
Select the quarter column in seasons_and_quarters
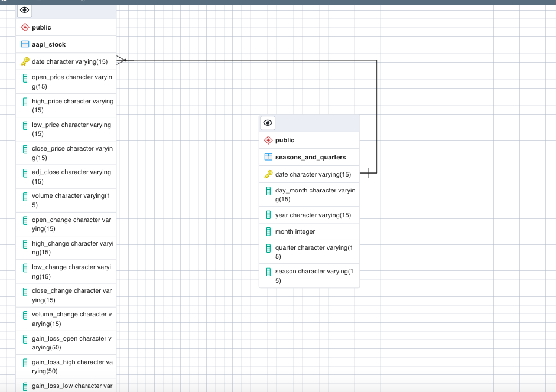click(314, 252)
